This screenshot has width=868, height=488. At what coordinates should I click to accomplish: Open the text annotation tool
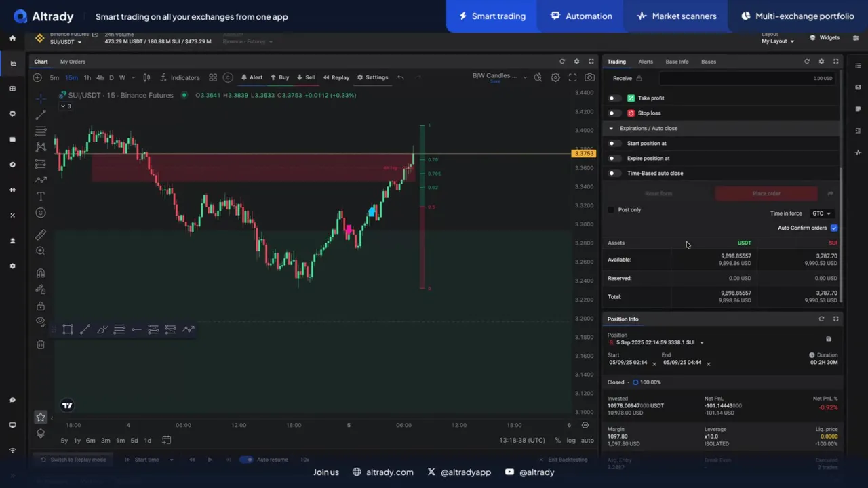pos(41,197)
